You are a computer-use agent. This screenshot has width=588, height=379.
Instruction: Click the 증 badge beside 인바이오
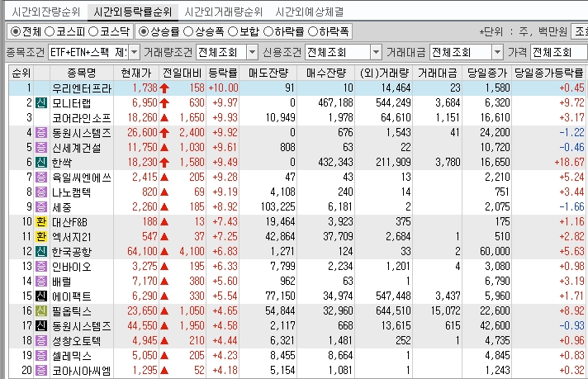point(41,266)
